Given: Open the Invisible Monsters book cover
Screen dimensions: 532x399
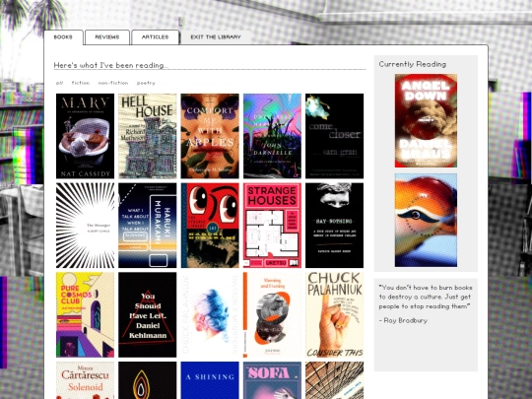Looking at the screenshot, I should click(x=210, y=315).
